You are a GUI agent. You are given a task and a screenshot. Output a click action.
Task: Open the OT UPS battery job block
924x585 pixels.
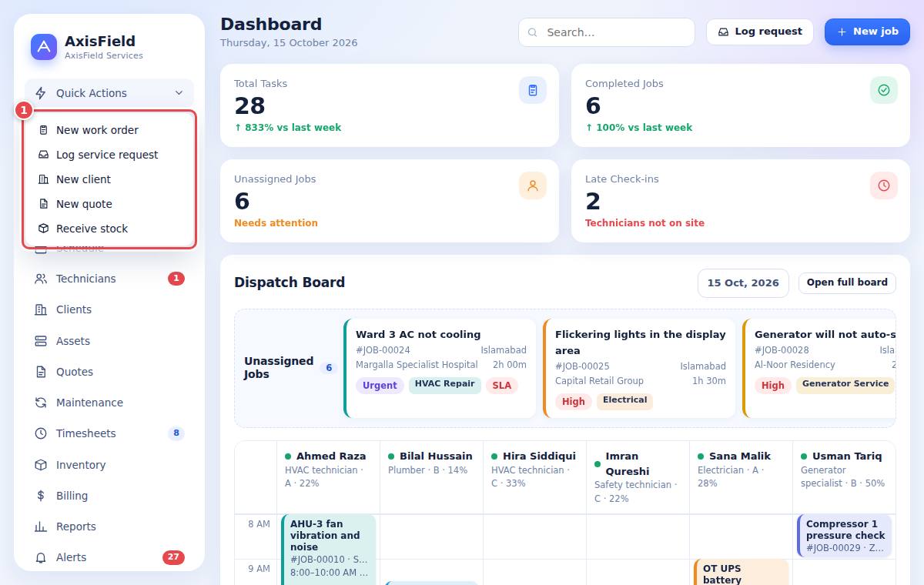pyautogui.click(x=742, y=573)
